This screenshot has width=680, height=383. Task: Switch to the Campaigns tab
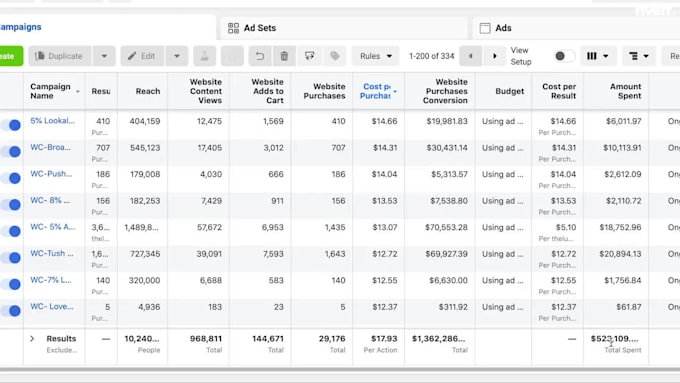click(21, 27)
